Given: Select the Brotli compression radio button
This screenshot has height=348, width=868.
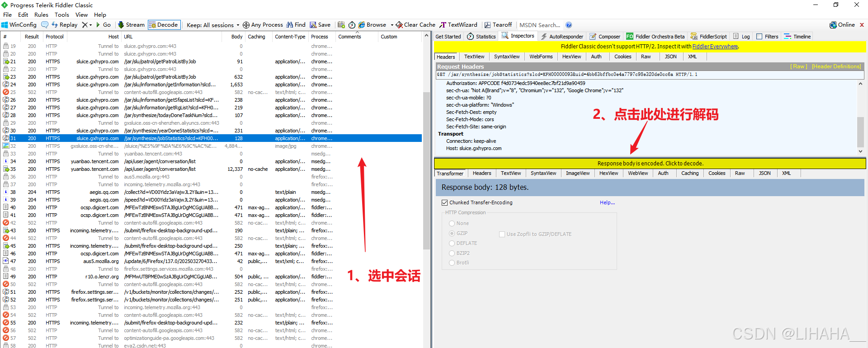Looking at the screenshot, I should tap(452, 263).
